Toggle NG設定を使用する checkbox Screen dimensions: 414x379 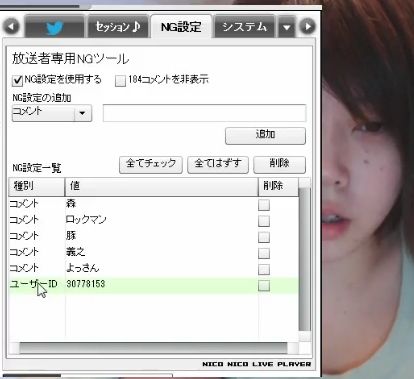coord(17,80)
